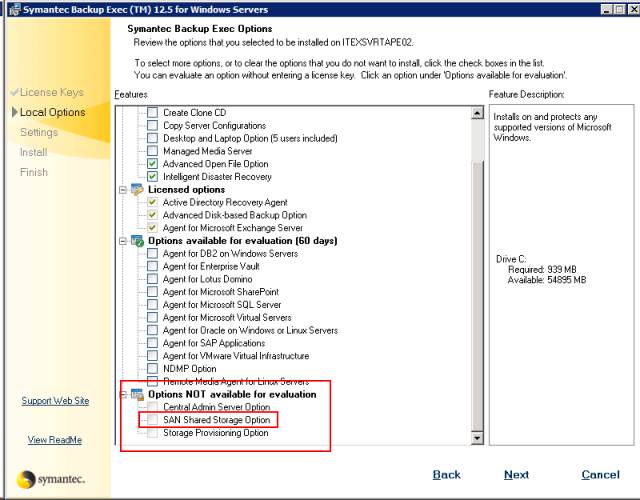Viewport: 640px width, 500px height.
Task: Uncheck Advanced Open File Option
Action: coord(152,164)
